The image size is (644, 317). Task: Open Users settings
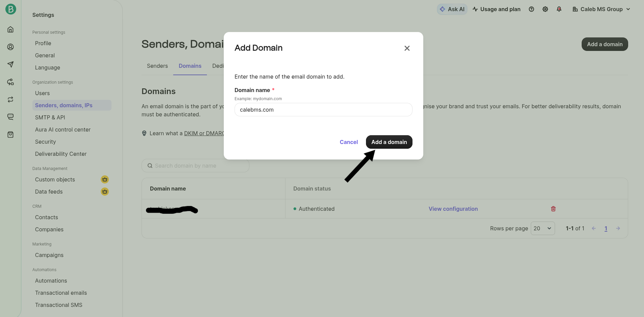(x=42, y=93)
